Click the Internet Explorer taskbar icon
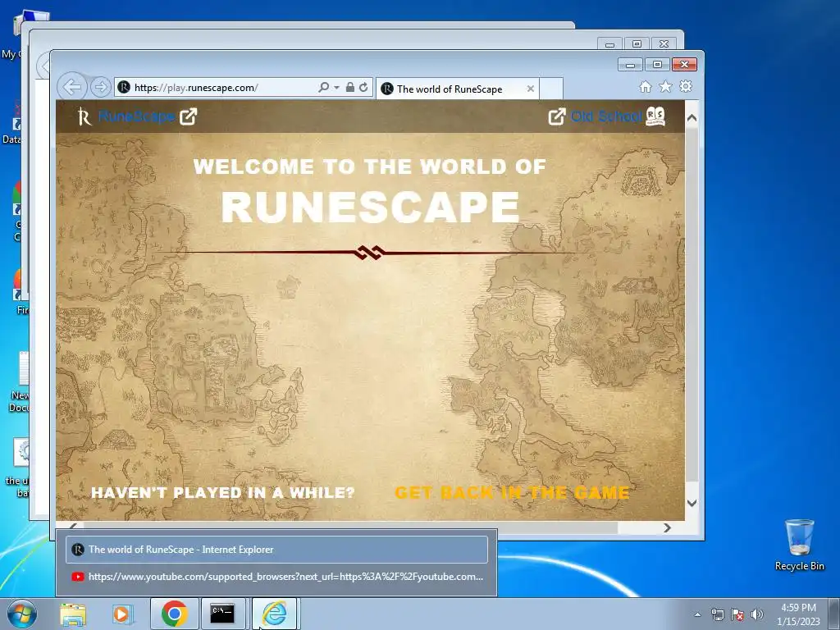 point(274,614)
